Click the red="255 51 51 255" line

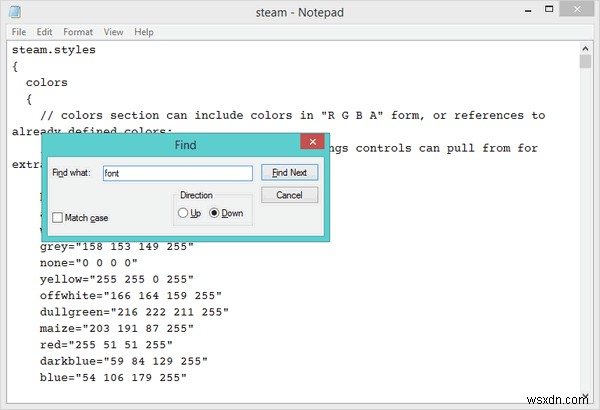click(106, 345)
